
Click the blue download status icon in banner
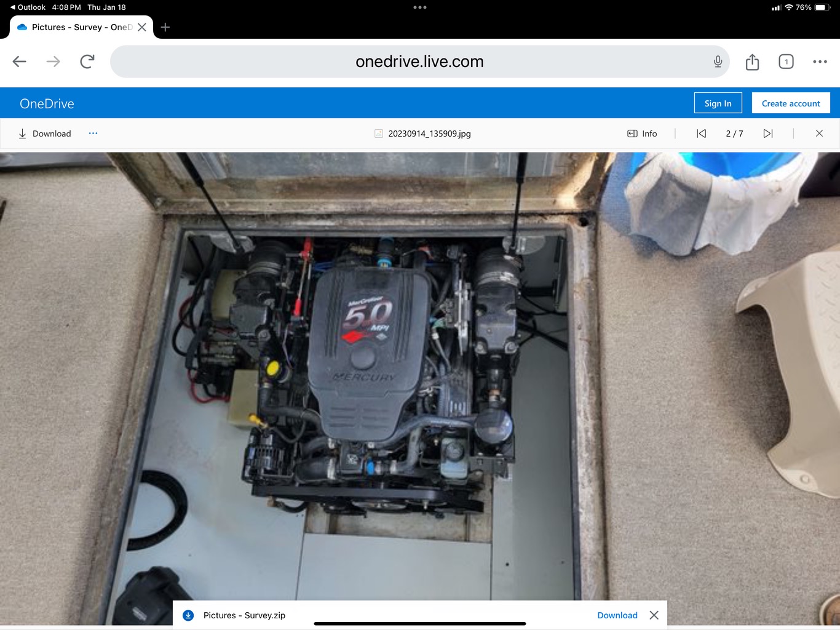point(189,615)
